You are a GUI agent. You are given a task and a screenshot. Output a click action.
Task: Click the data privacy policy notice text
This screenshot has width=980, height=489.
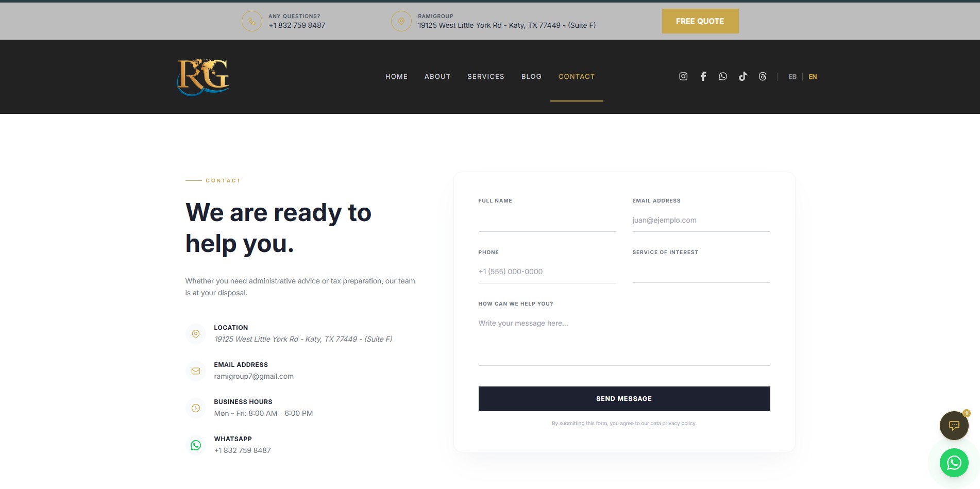click(624, 424)
